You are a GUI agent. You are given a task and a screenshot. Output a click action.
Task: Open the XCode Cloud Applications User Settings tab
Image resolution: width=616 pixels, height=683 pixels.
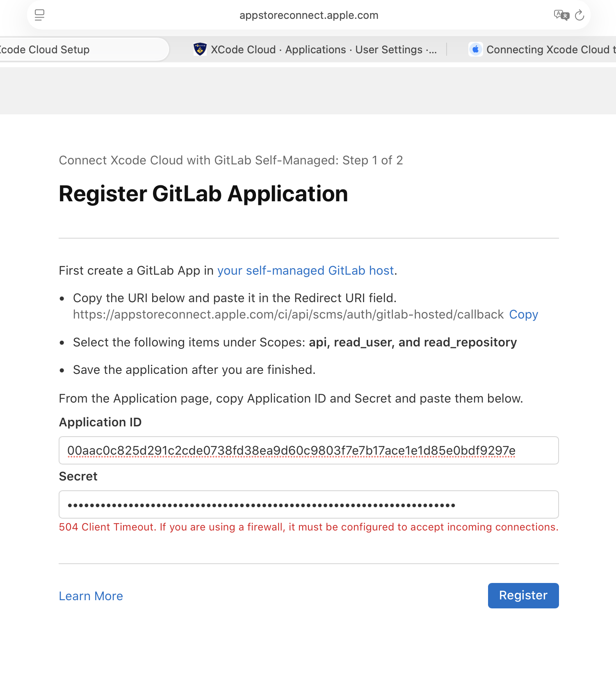(x=323, y=50)
